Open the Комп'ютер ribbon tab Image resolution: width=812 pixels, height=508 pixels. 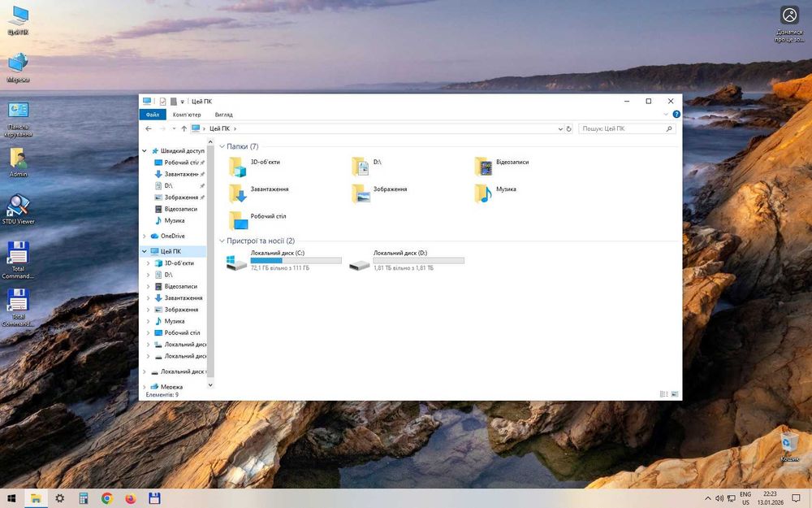[x=187, y=115]
